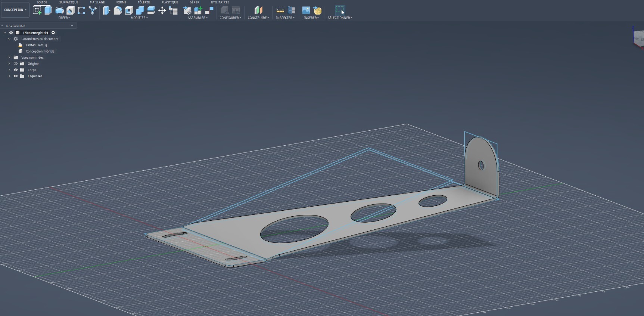Collapse the Navigateur panel with minus button
Image resolution: width=644 pixels, height=316 pixels.
[72, 25]
